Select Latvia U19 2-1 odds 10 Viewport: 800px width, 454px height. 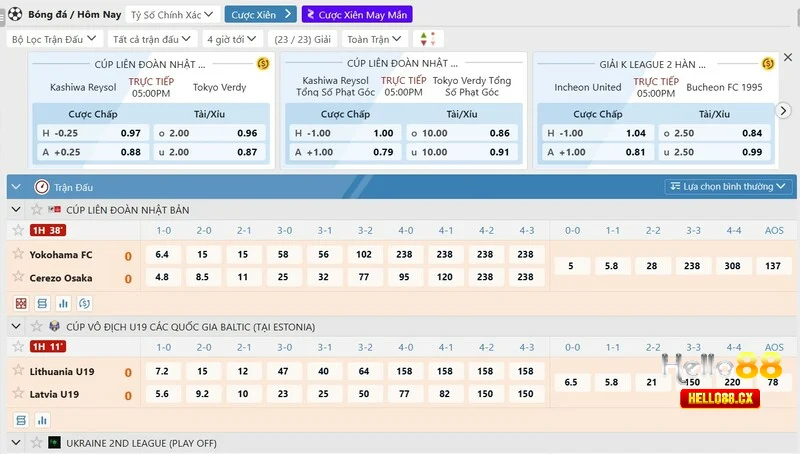243,394
